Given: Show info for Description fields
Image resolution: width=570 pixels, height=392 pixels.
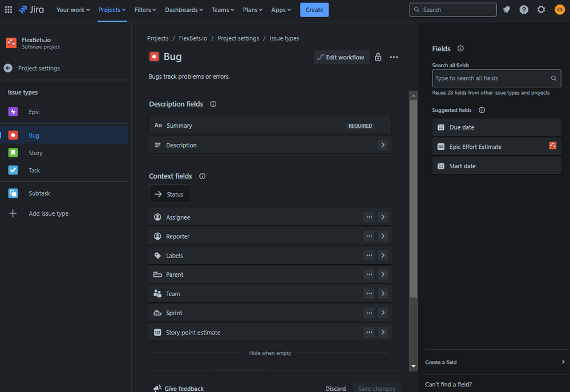Looking at the screenshot, I should point(213,104).
